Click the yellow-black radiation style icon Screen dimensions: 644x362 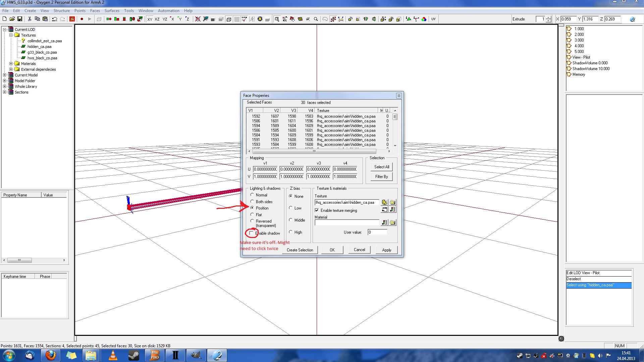tap(260, 19)
